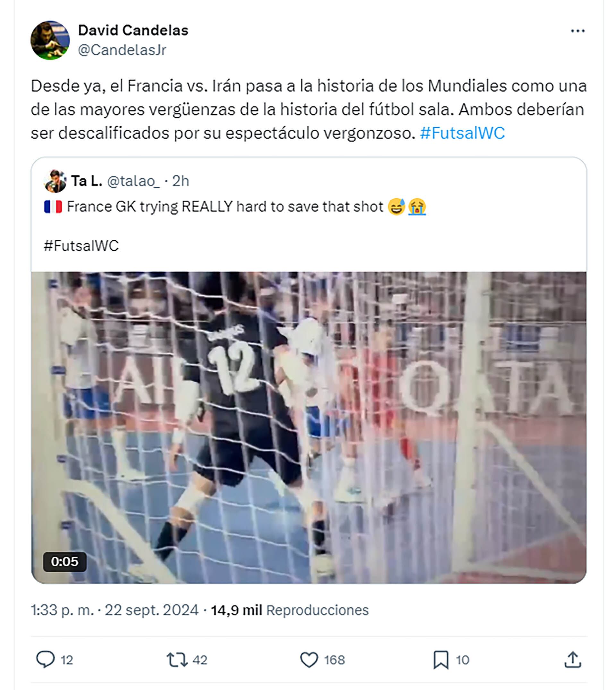Click the reply speech bubble icon
Screen dimensions: 616x690
pos(45,660)
